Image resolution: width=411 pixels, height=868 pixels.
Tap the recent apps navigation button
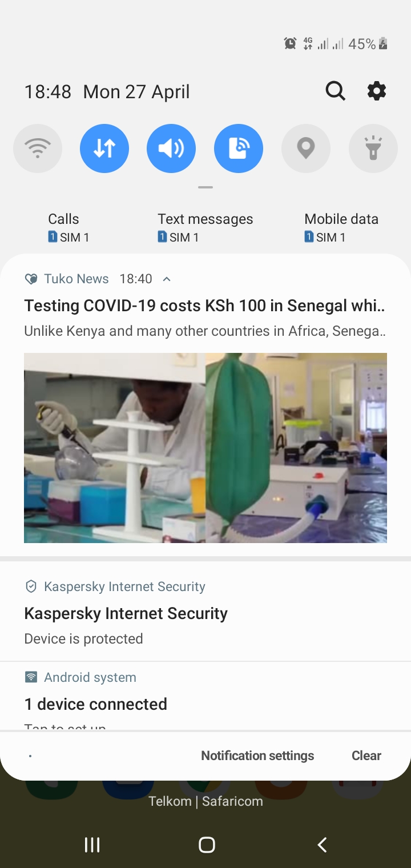(92, 845)
